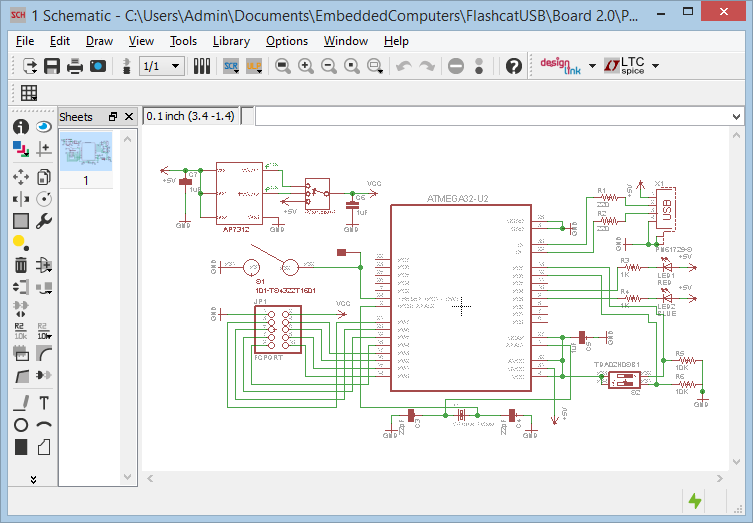Viewport: 753px width, 523px height.
Task: Zoom in on the schematic
Action: coord(305,66)
